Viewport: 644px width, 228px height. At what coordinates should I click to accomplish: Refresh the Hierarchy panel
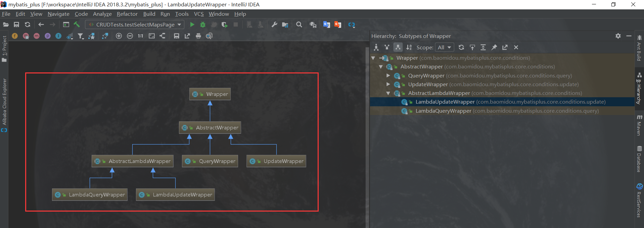[461, 47]
